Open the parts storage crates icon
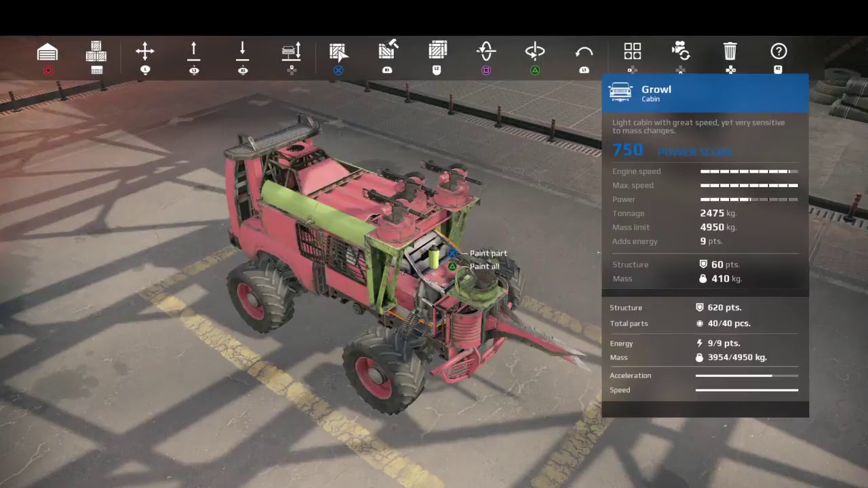The image size is (868, 488). click(x=96, y=52)
